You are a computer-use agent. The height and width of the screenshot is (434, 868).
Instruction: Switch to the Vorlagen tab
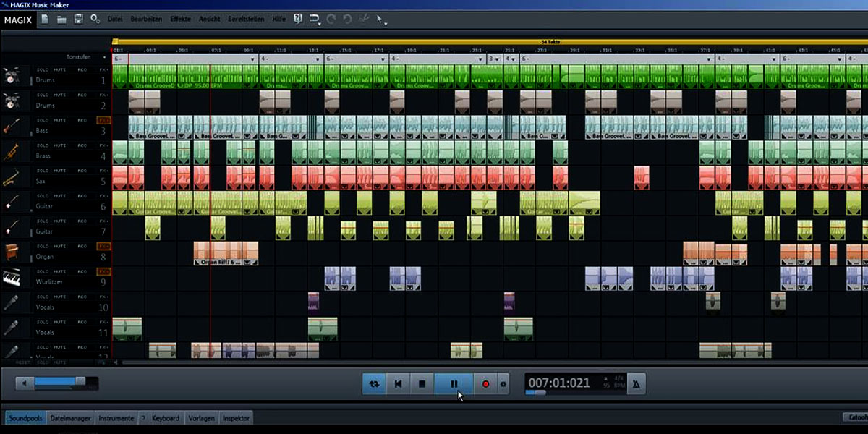pyautogui.click(x=201, y=418)
